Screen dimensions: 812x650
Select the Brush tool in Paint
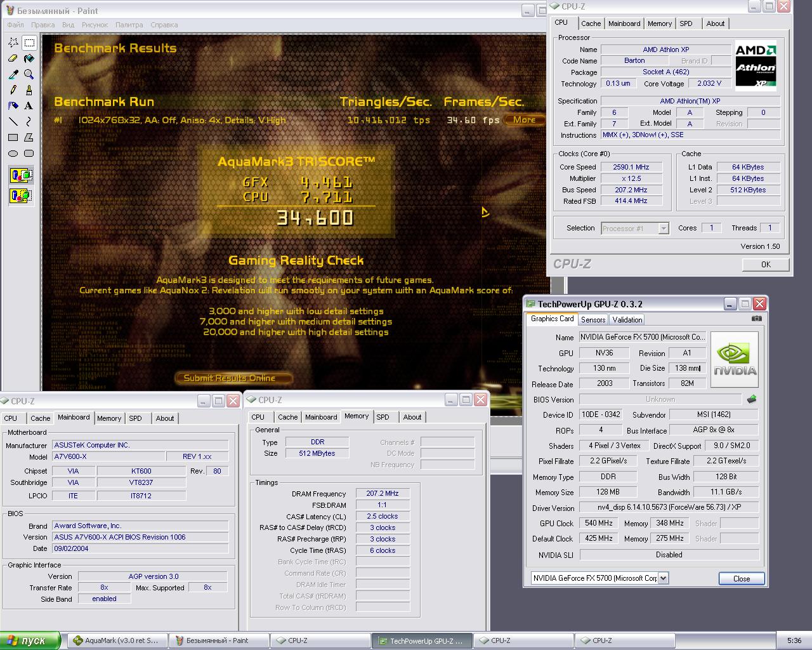(x=29, y=90)
